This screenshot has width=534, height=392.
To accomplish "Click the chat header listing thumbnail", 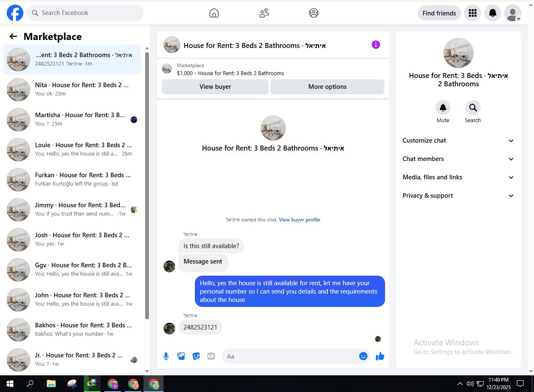I will pyautogui.click(x=172, y=45).
